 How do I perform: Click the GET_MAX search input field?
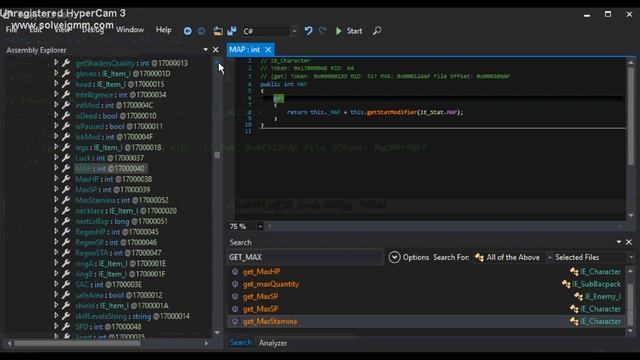click(305, 257)
